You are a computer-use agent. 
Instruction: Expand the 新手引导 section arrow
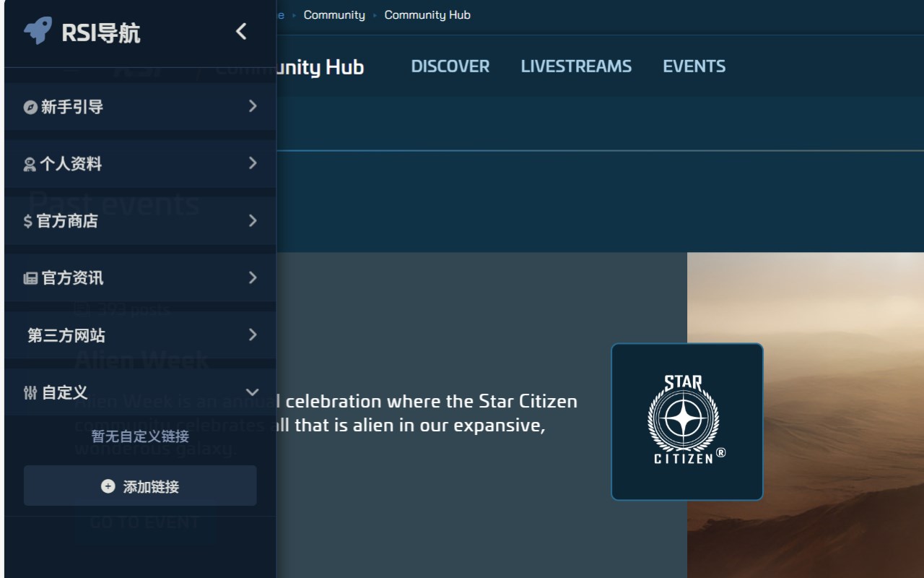[x=252, y=106]
